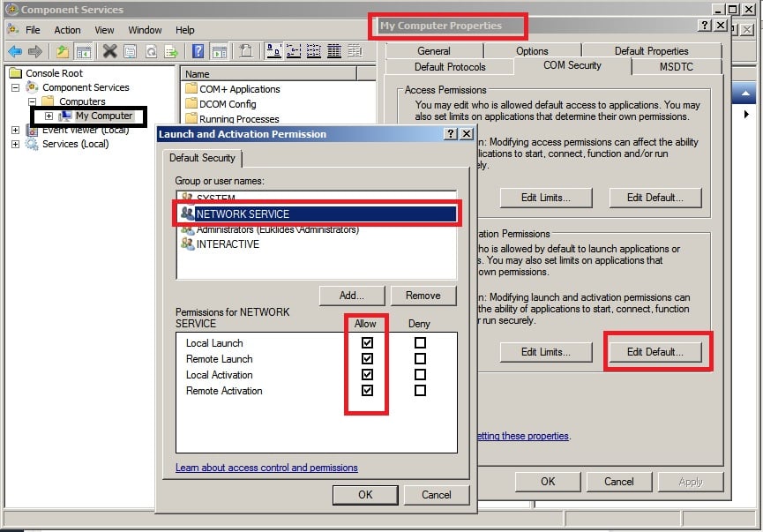Viewport: 763px width, 532px height.
Task: Select Administrators (Euklides\Administrators) user entry
Action: click(x=317, y=229)
